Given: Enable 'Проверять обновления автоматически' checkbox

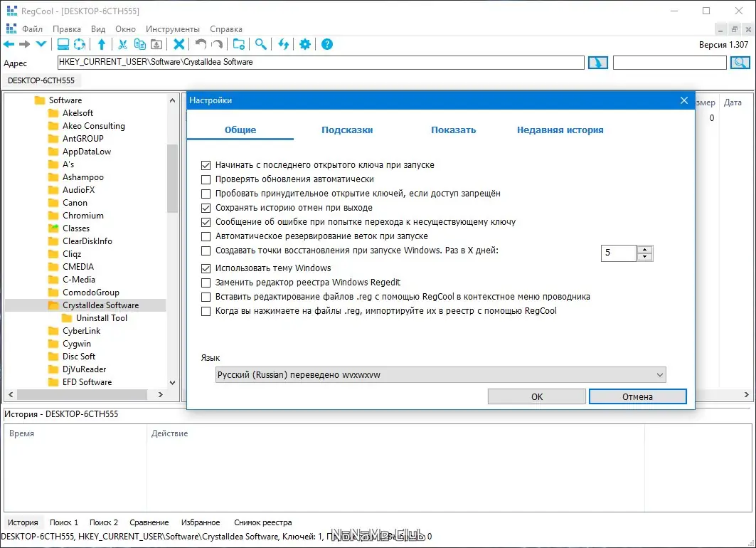Looking at the screenshot, I should click(x=206, y=179).
